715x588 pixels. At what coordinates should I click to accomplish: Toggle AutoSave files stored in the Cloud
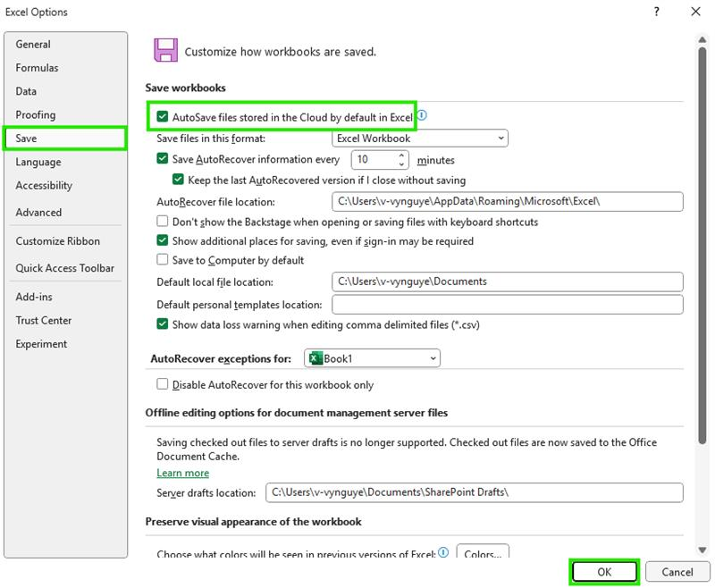[x=163, y=117]
